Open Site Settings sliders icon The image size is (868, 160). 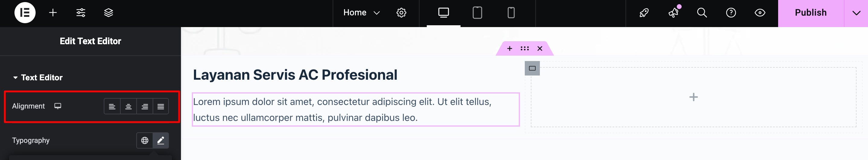tap(81, 13)
